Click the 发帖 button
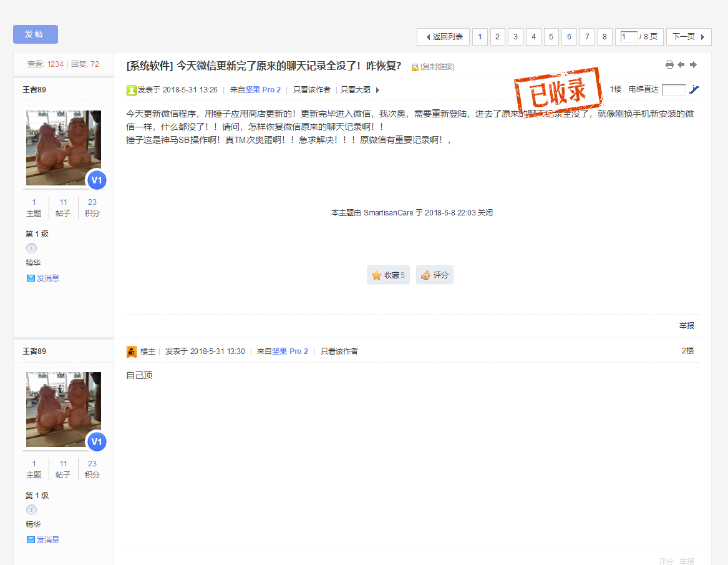 (x=36, y=34)
